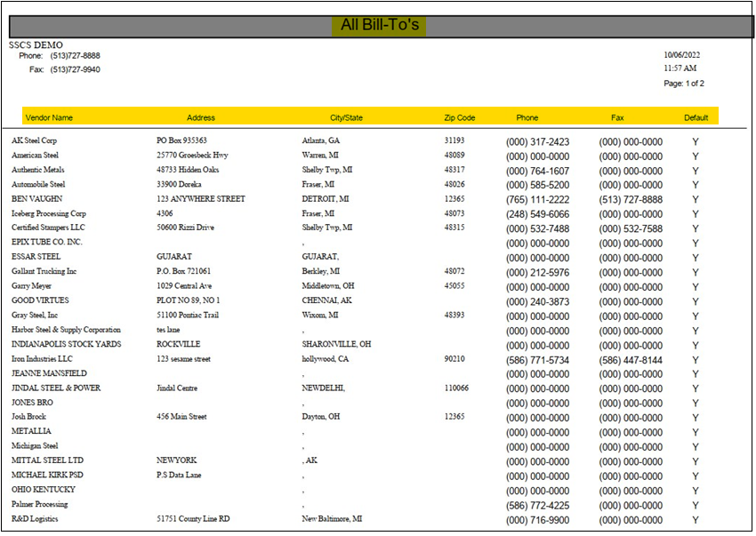Select the report date 10/06/2022
Screen dimensions: 756x536
tap(682, 55)
